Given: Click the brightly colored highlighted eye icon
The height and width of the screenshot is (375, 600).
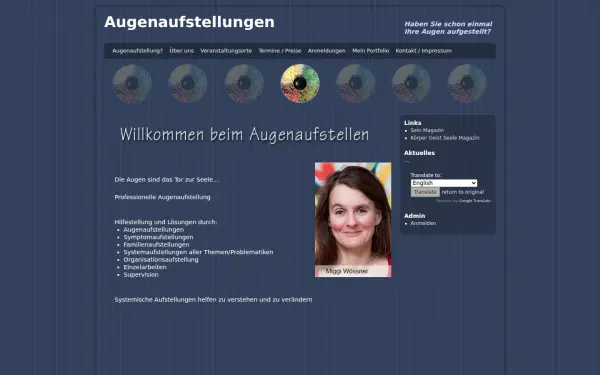Looking at the screenshot, I should pyautogui.click(x=300, y=83).
